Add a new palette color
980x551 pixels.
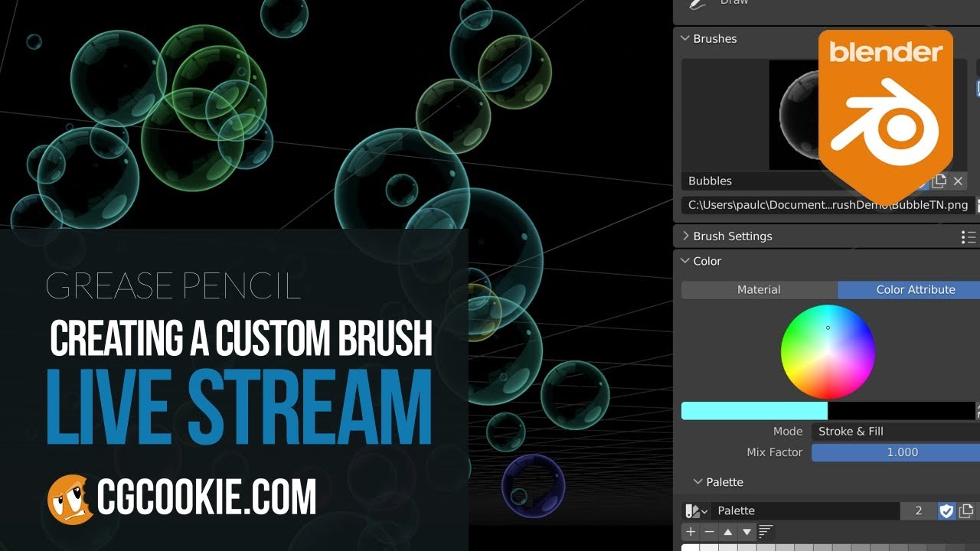pyautogui.click(x=691, y=532)
